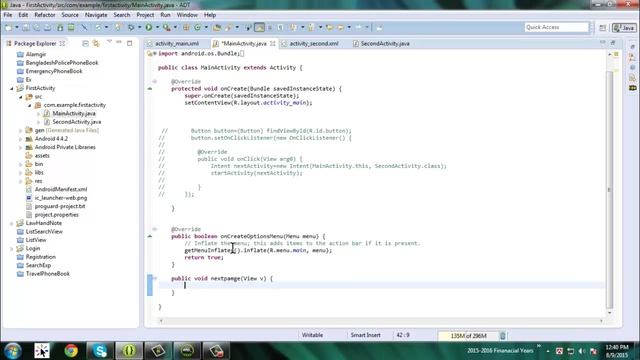Screen dimensions: 640x360
Task: Click the New Java Package icon
Action: (x=186, y=27)
